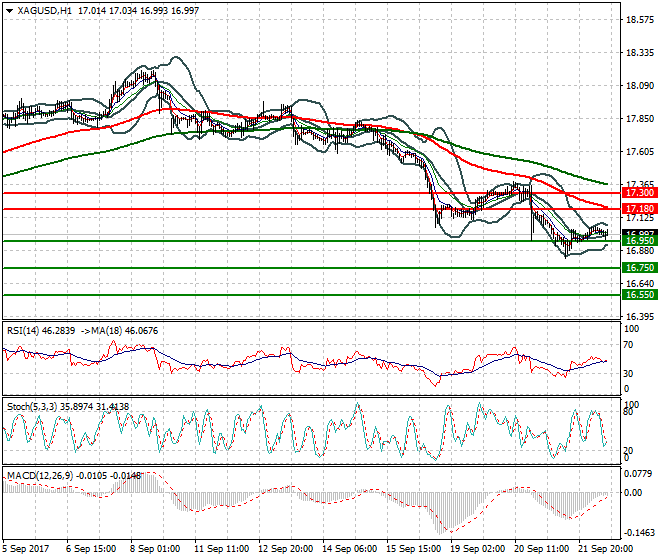
Task: Click the 17.605 price axis value
Action: (640, 152)
